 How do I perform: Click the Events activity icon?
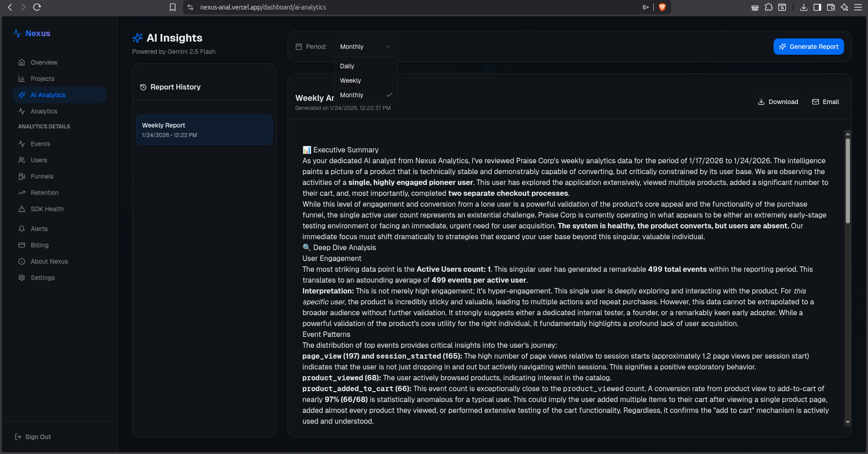pyautogui.click(x=22, y=144)
